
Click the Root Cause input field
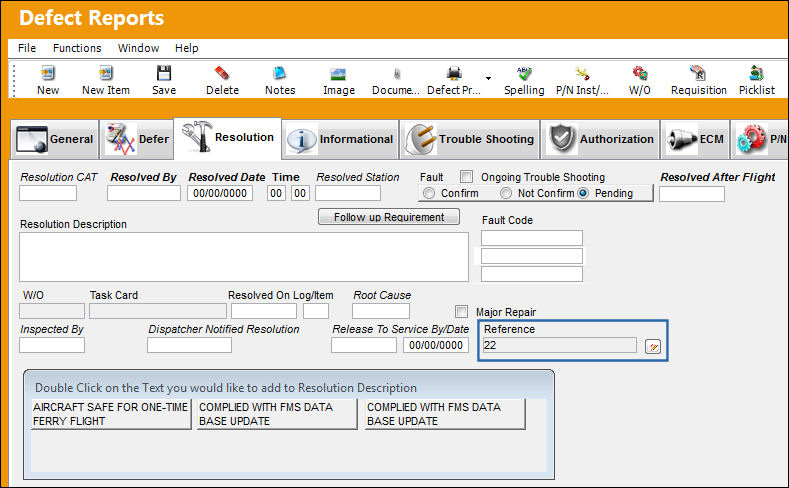click(x=381, y=311)
